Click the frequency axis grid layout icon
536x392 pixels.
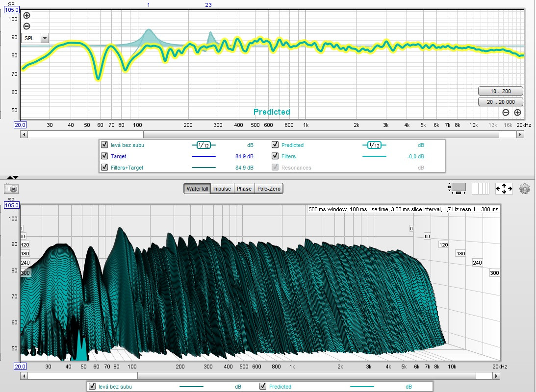[481, 189]
